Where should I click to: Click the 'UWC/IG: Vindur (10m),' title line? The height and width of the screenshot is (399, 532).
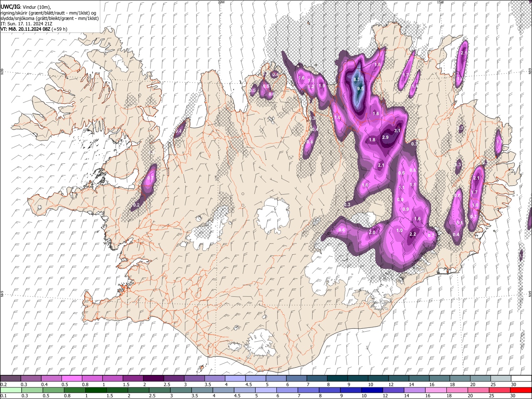[26, 7]
